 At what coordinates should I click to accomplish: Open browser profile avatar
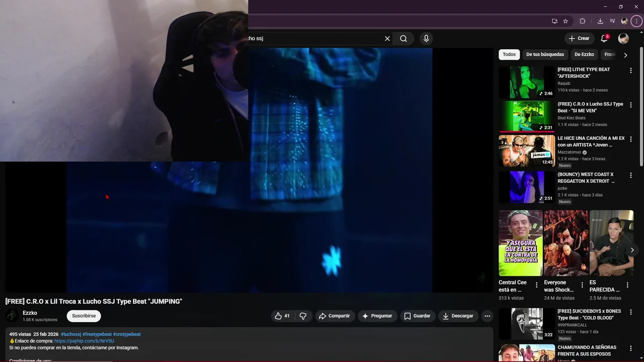(x=624, y=21)
